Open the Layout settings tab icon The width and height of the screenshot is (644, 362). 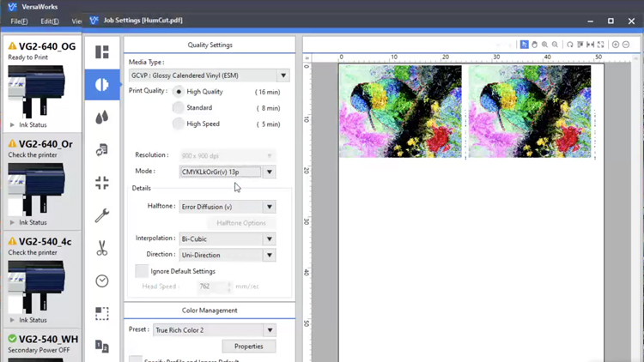click(x=102, y=52)
